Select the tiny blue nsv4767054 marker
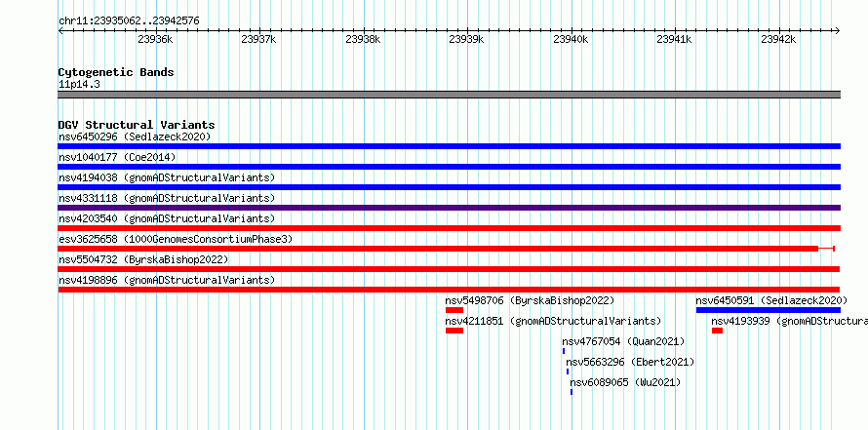 pyautogui.click(x=564, y=351)
